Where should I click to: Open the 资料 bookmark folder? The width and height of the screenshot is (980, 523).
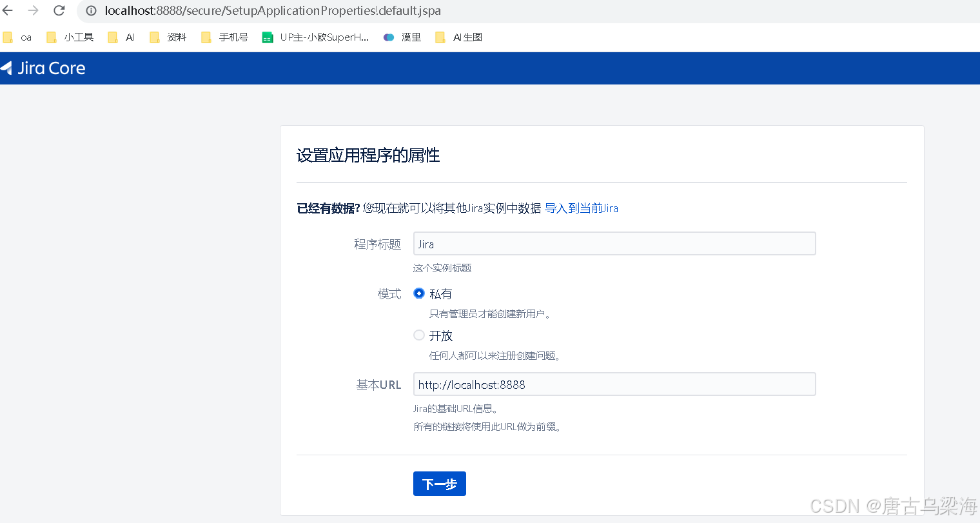(x=168, y=37)
